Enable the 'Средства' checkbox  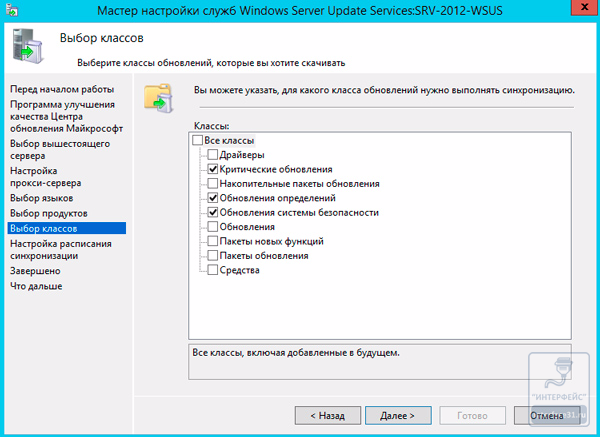(x=212, y=270)
